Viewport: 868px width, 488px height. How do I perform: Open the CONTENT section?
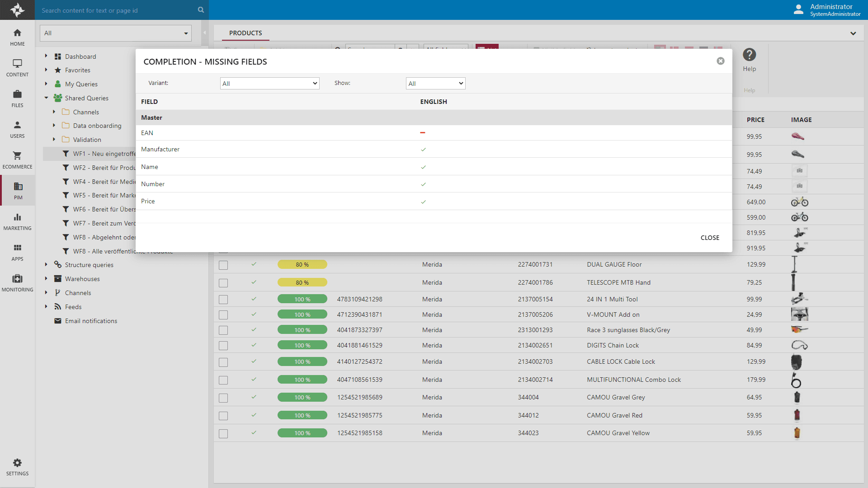coord(17,68)
